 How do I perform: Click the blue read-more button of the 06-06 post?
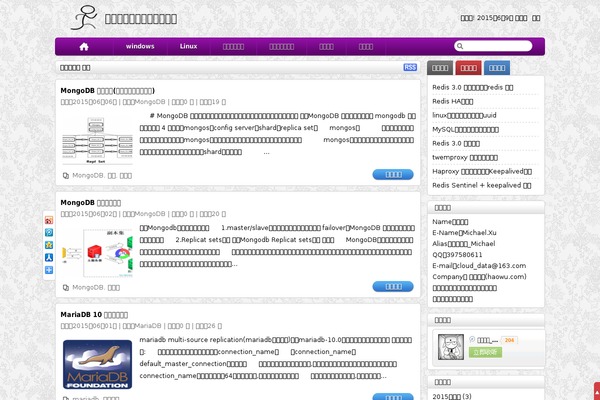[x=393, y=175]
